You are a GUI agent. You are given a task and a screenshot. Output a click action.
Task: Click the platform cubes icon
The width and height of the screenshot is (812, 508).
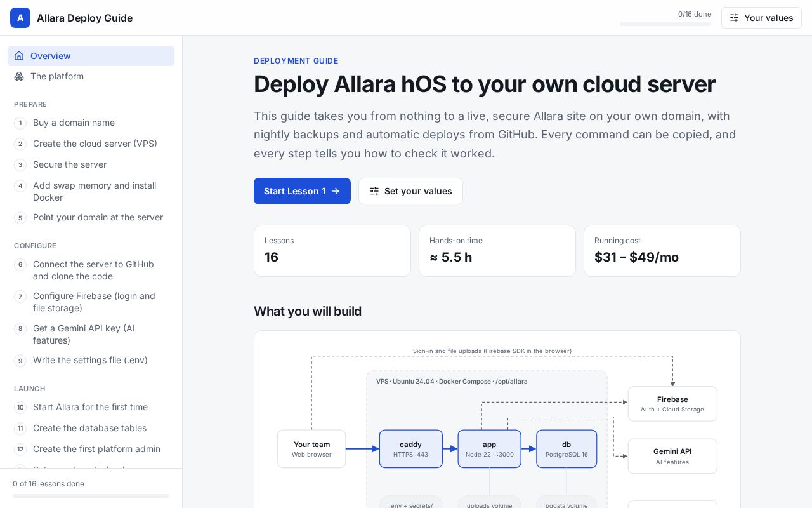19,76
